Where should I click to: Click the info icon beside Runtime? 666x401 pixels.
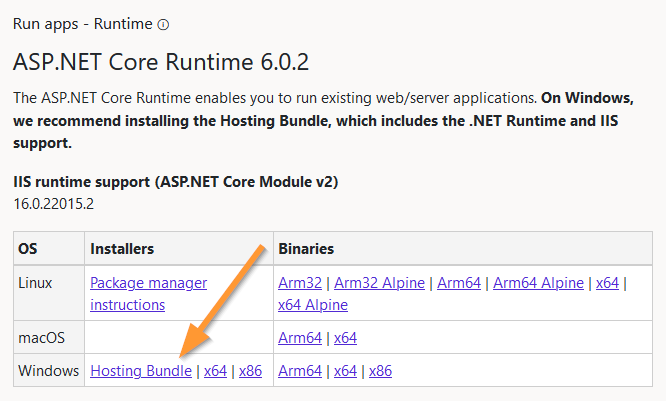pyautogui.click(x=163, y=25)
